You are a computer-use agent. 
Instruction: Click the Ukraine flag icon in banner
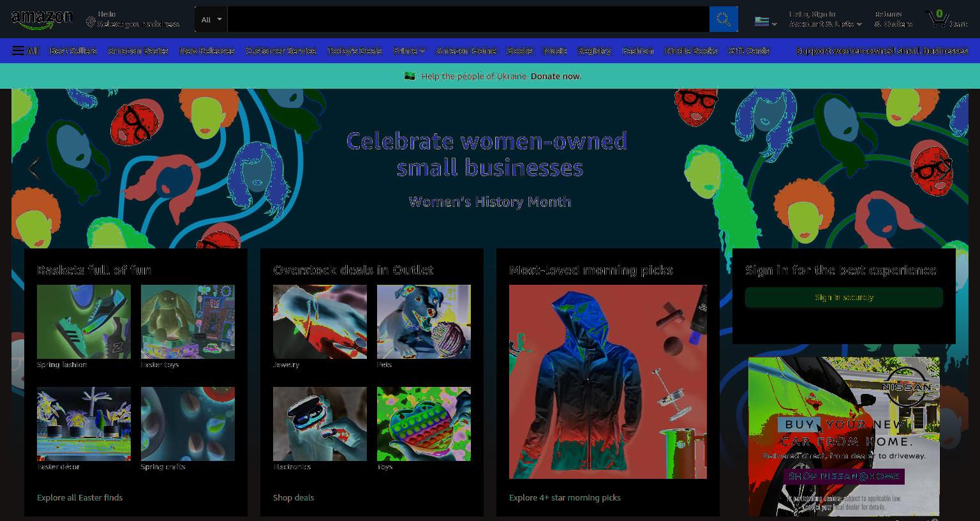tap(410, 76)
